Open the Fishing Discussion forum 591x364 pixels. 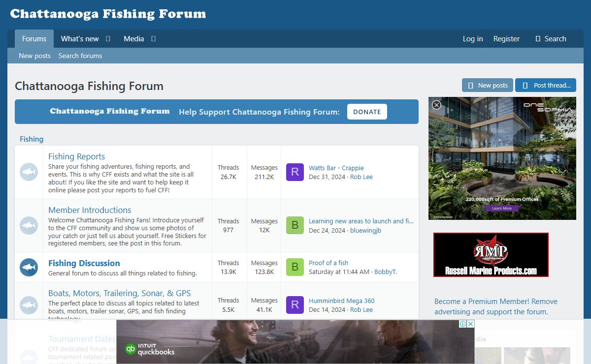(x=84, y=263)
